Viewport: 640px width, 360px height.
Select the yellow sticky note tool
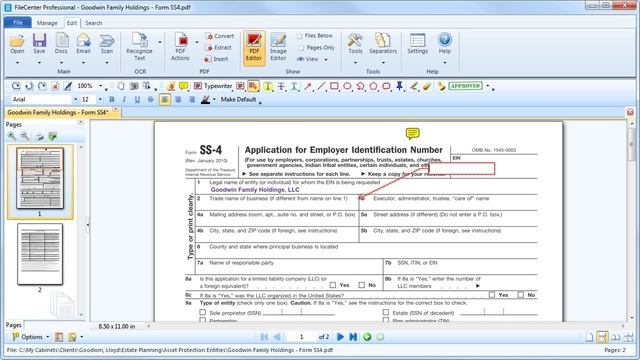(184, 86)
